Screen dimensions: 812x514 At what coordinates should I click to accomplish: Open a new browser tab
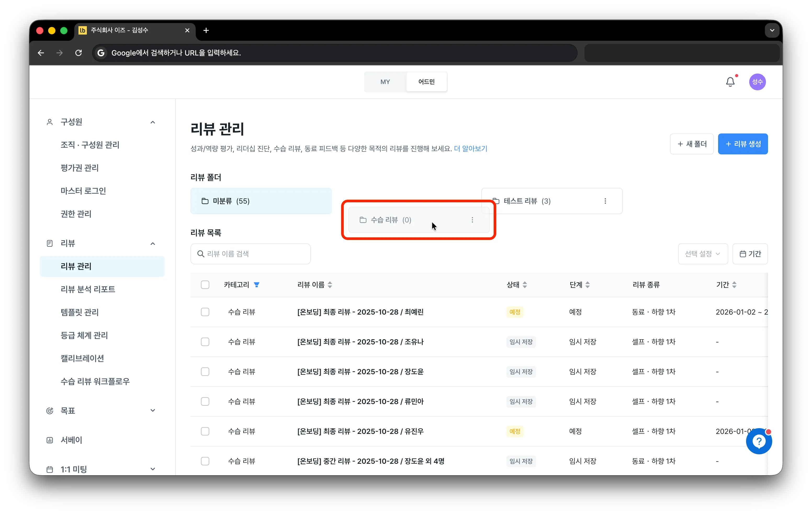(x=206, y=30)
